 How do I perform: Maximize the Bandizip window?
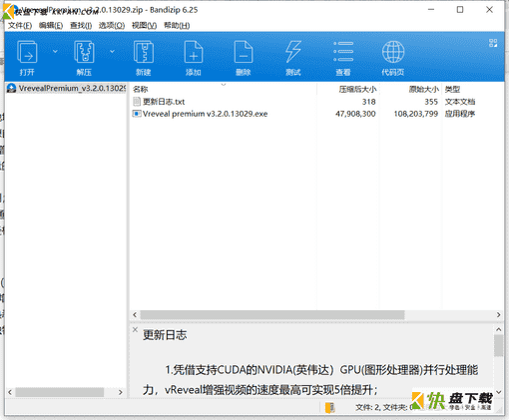pos(460,10)
